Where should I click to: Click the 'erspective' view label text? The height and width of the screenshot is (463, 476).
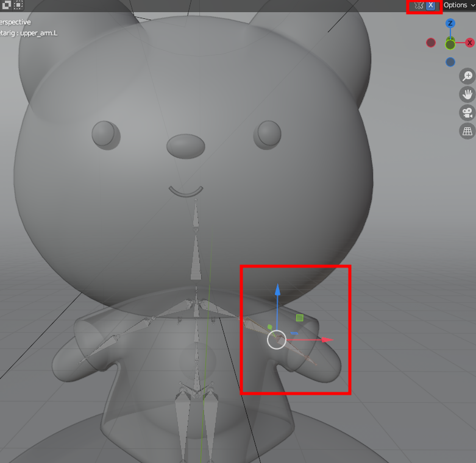[x=15, y=22]
